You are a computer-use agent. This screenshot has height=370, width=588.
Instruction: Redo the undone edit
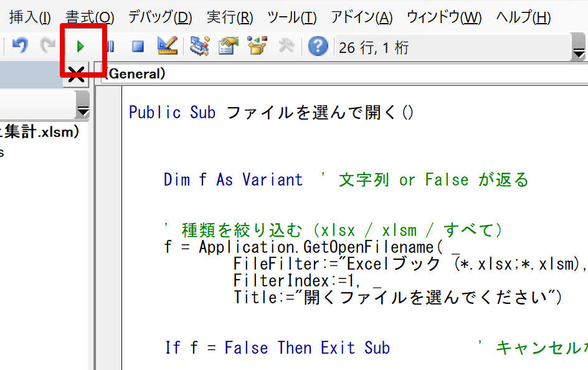47,45
